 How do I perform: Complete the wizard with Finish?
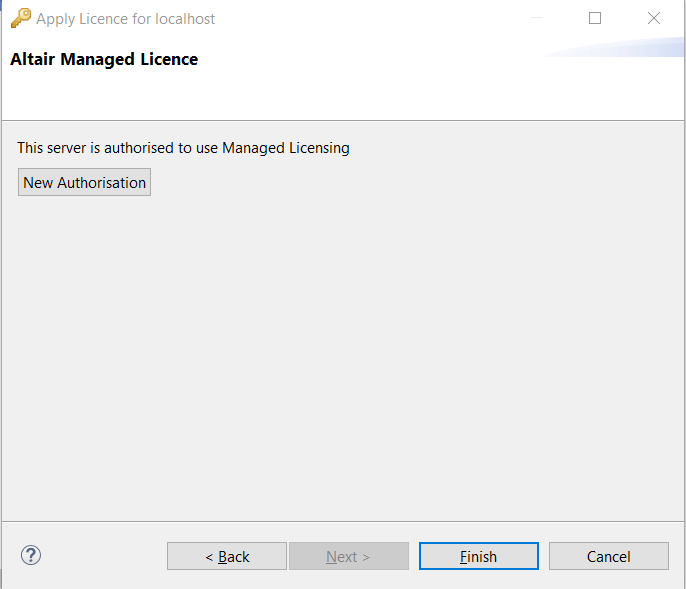479,556
